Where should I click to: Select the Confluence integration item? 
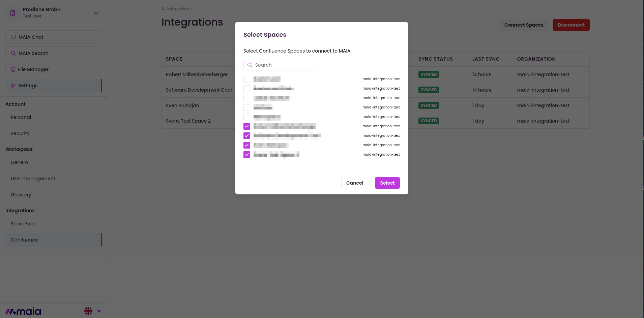coord(54,240)
